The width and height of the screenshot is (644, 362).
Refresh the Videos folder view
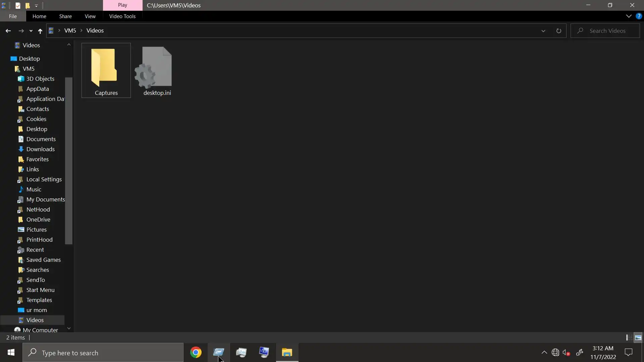[x=558, y=31]
